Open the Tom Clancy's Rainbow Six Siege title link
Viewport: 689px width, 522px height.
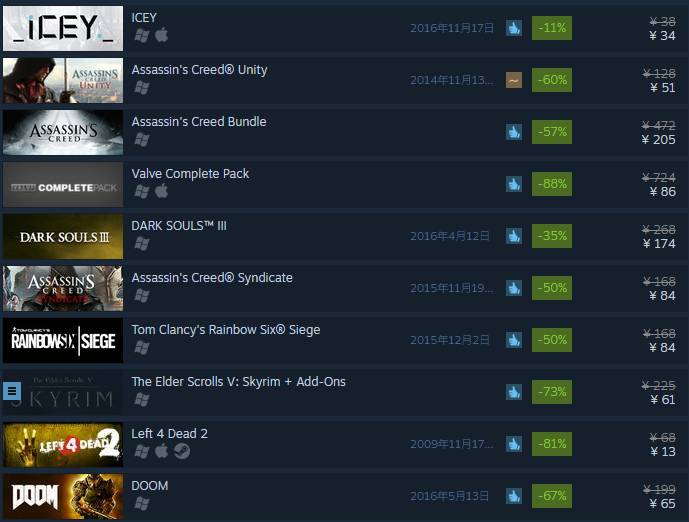[226, 330]
